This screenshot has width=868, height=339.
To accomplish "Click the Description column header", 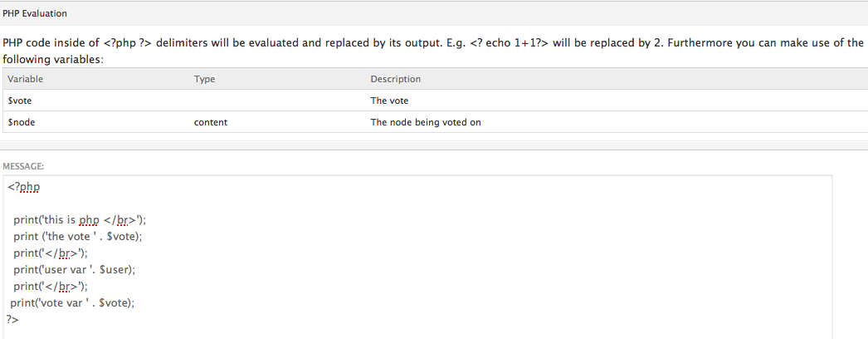I will tap(395, 79).
